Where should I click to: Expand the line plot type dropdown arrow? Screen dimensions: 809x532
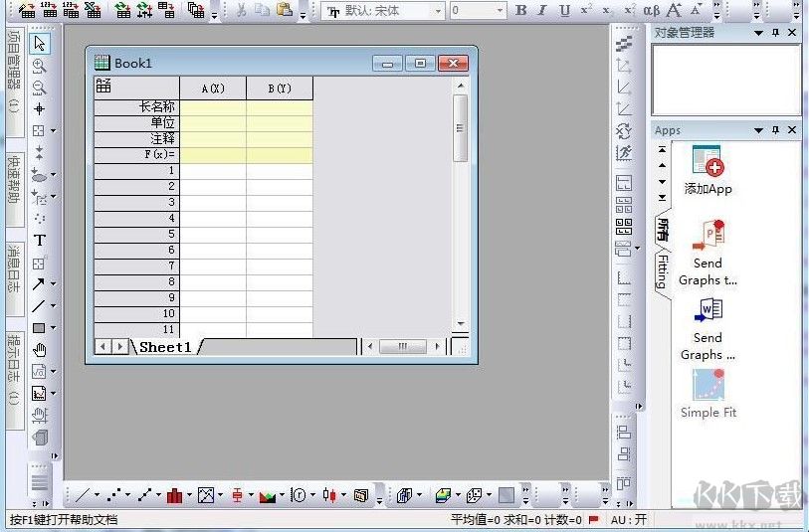(97, 495)
